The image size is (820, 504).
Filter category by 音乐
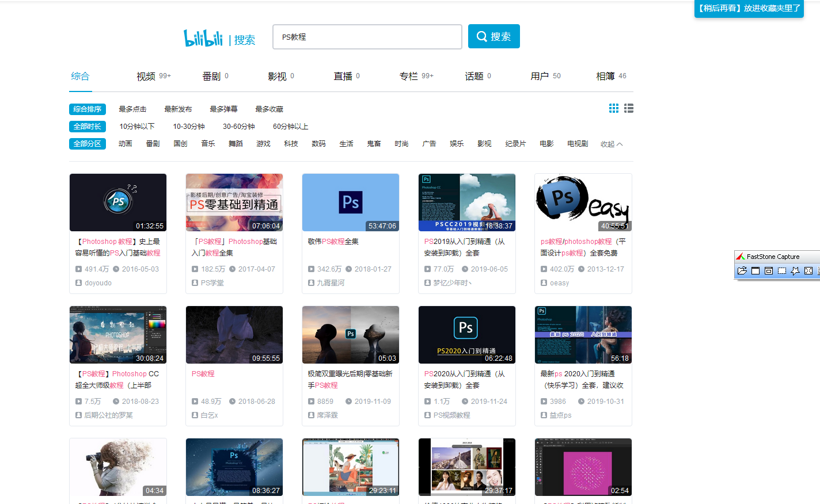click(x=208, y=143)
